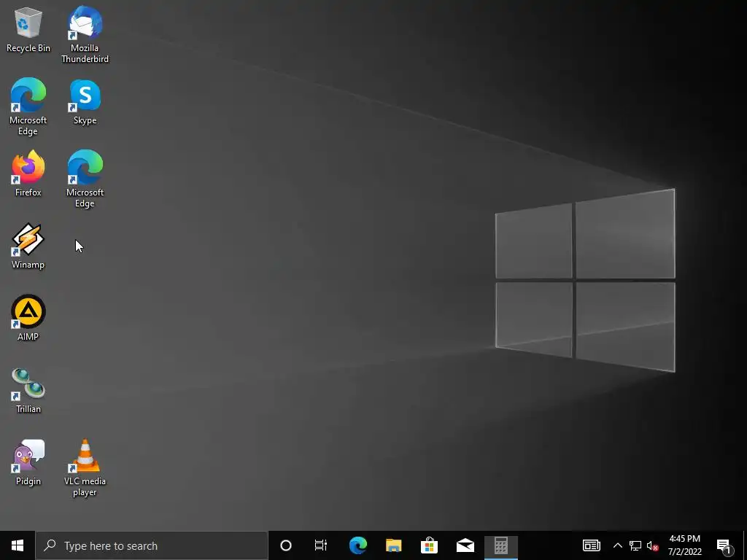The image size is (747, 560).
Task: Select the Pidgin desktop shortcut
Action: (28, 462)
